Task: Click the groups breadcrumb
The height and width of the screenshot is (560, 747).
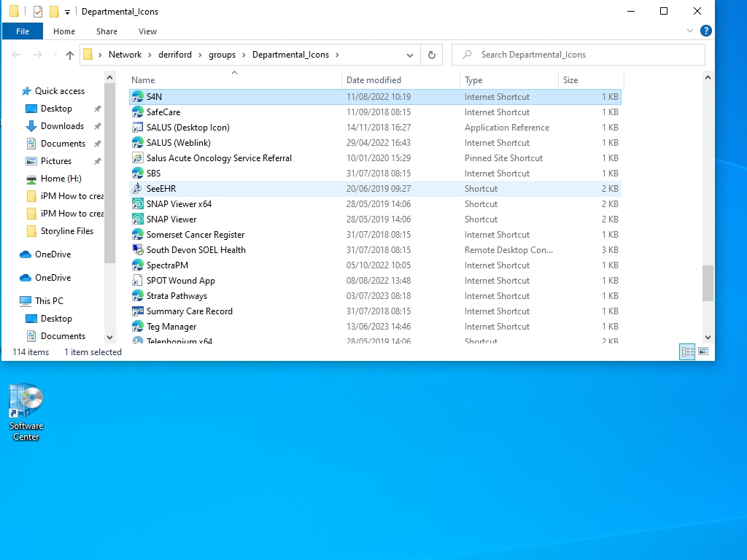Action: (222, 55)
